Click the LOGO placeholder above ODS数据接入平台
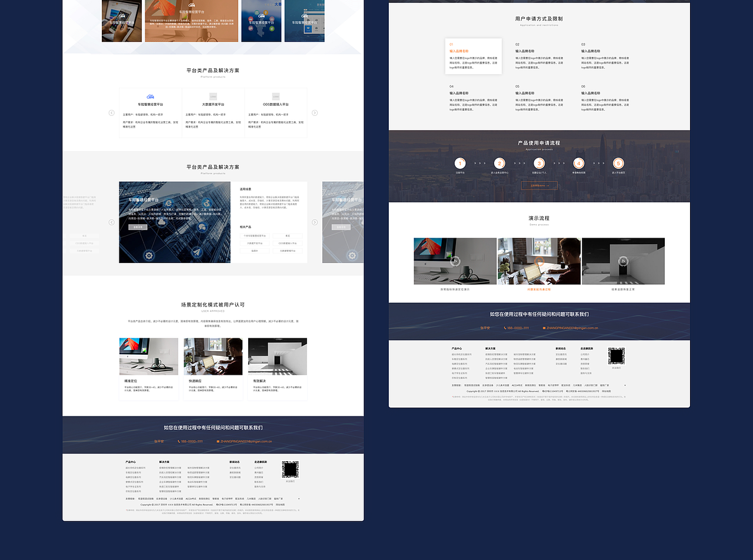The height and width of the screenshot is (560, 753). (x=276, y=96)
